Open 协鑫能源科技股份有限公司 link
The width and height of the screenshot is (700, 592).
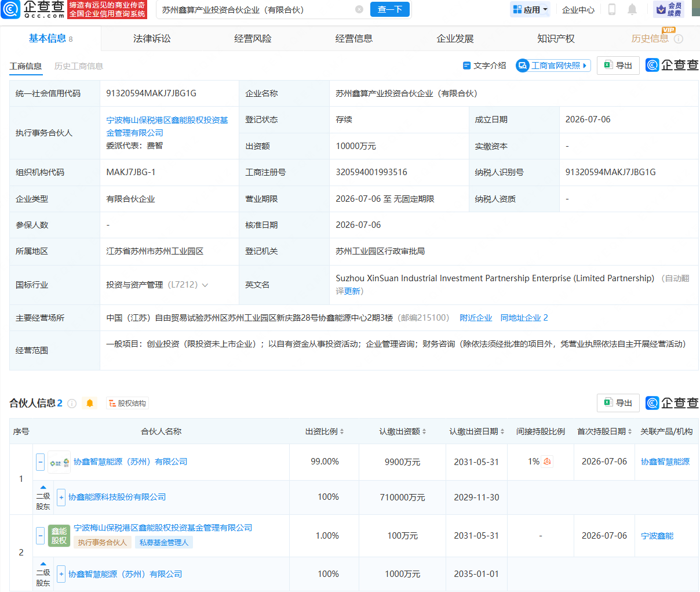pos(117,497)
